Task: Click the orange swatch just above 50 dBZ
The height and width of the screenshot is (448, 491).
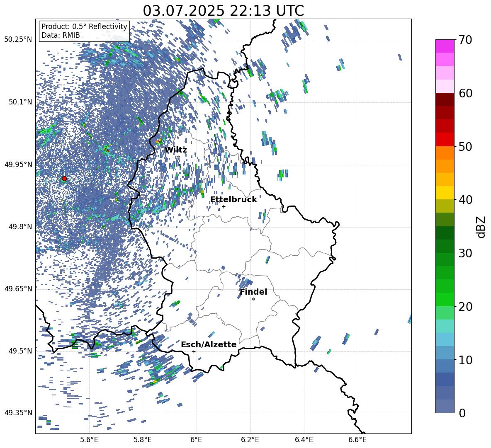Action: (x=445, y=153)
